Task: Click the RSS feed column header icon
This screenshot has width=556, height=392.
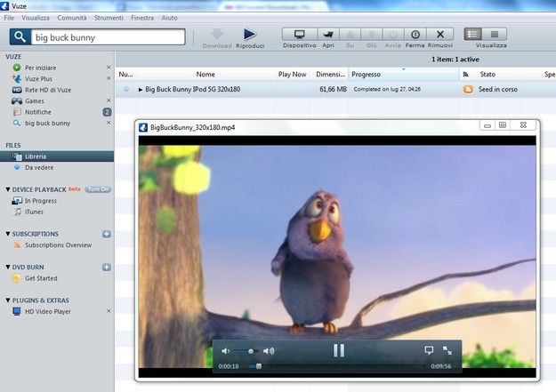Action: point(466,75)
